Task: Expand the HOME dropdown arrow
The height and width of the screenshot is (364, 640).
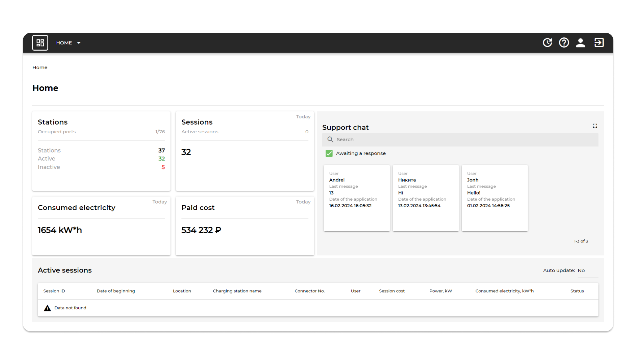Action: click(79, 43)
